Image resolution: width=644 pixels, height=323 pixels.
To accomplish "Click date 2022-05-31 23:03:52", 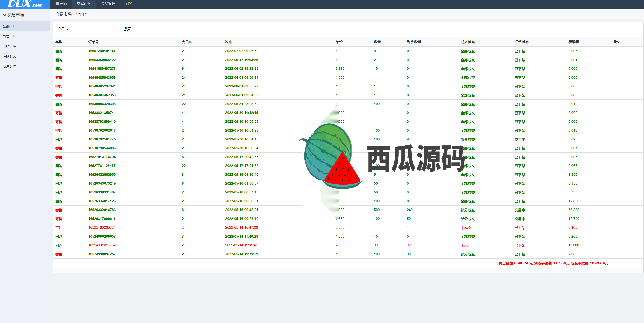I will [x=241, y=104].
